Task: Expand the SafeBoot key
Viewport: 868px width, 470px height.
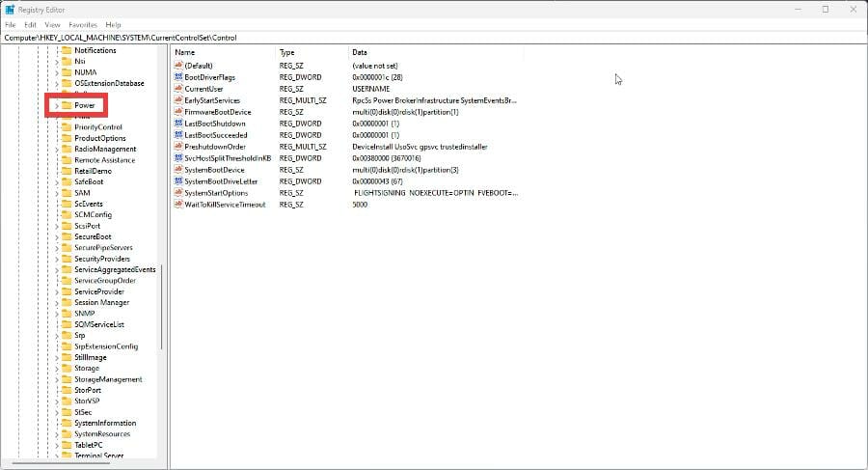Action: pos(57,182)
